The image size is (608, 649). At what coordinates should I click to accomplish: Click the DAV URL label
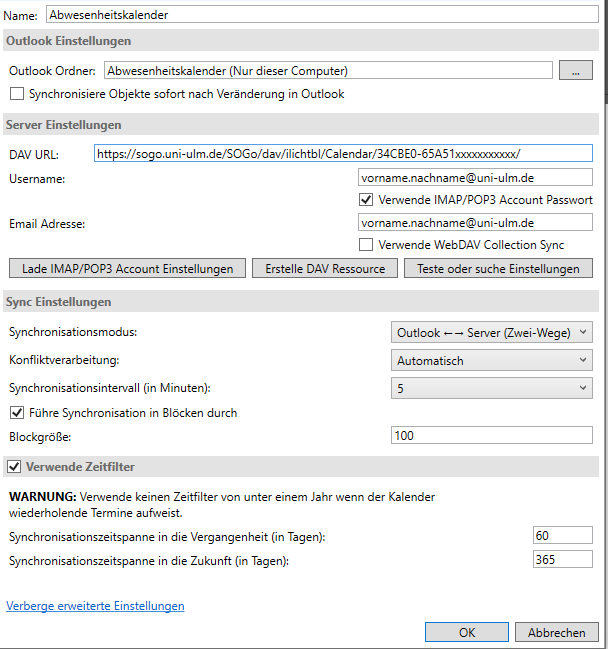tap(34, 155)
